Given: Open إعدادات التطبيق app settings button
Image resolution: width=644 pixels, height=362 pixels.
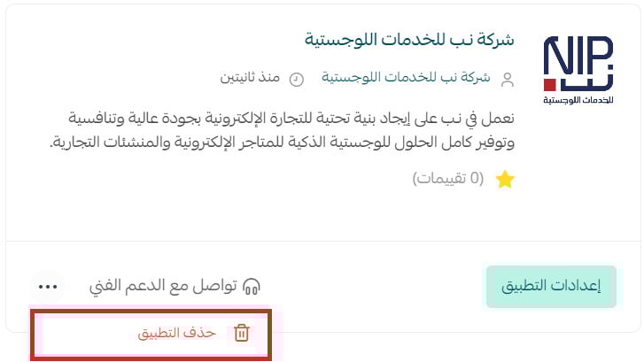Looking at the screenshot, I should pos(551,287).
